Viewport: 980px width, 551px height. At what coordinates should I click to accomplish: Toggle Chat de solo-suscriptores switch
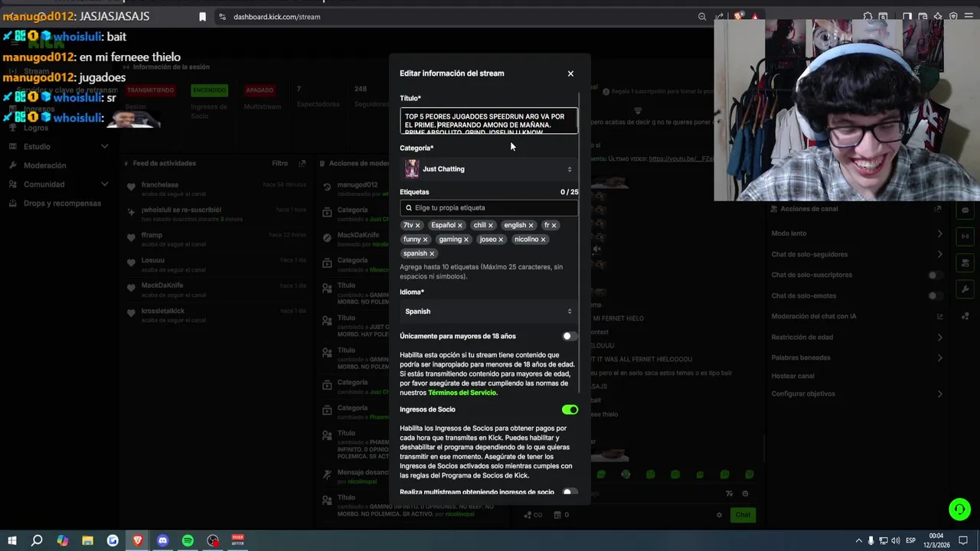click(x=935, y=275)
